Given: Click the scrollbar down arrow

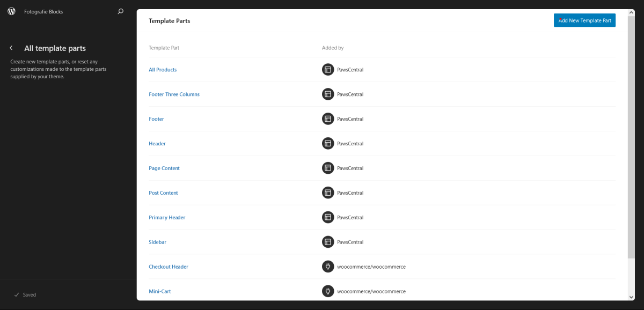Looking at the screenshot, I should (631, 297).
